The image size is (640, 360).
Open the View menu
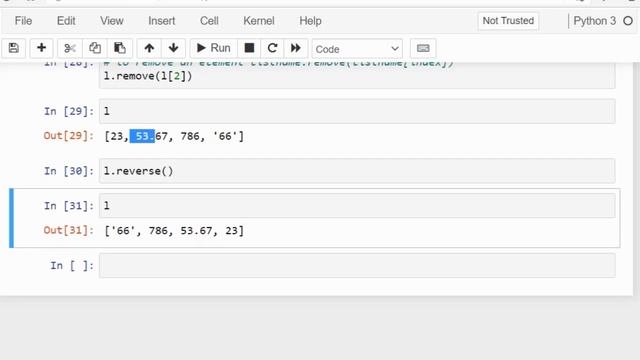pyautogui.click(x=112, y=21)
